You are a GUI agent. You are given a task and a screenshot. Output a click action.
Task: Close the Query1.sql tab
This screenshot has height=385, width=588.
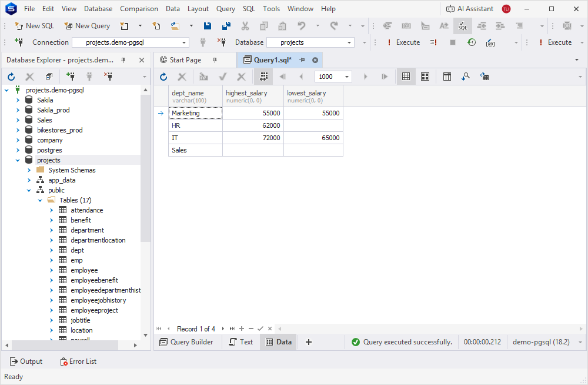click(x=315, y=60)
